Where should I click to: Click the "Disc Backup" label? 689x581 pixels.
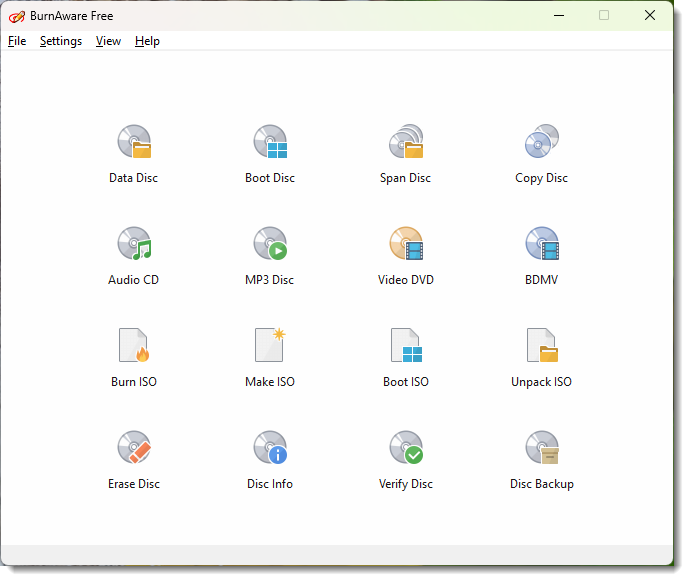542,483
